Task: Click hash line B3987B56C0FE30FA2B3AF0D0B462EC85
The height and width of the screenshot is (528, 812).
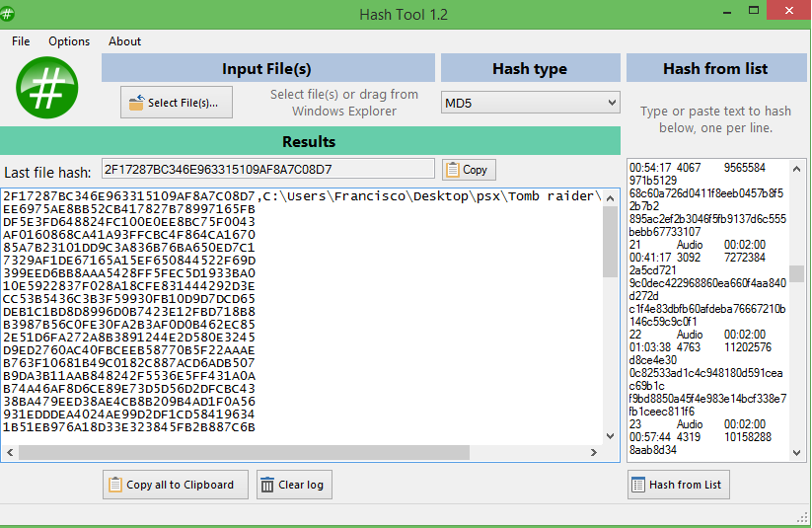Action: click(x=129, y=325)
